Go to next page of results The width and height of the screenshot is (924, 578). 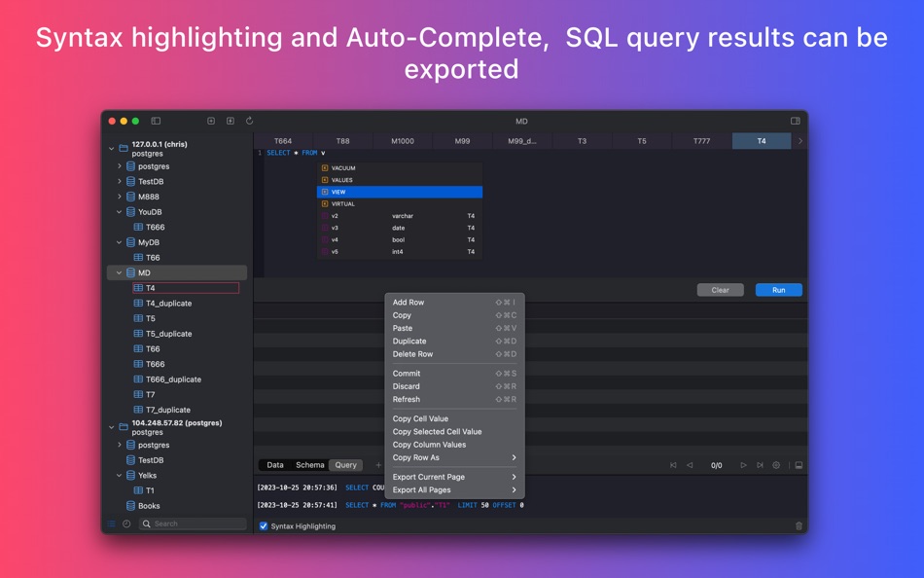[x=743, y=465]
